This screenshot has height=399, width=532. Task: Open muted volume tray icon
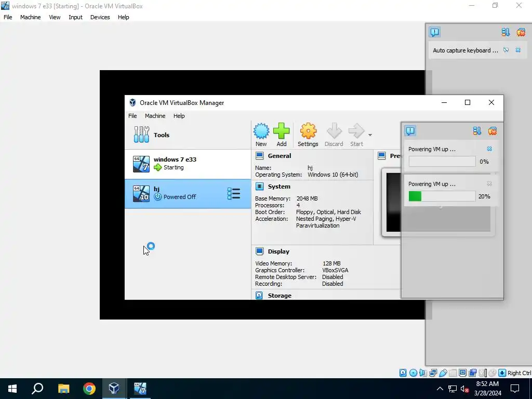tap(465, 389)
